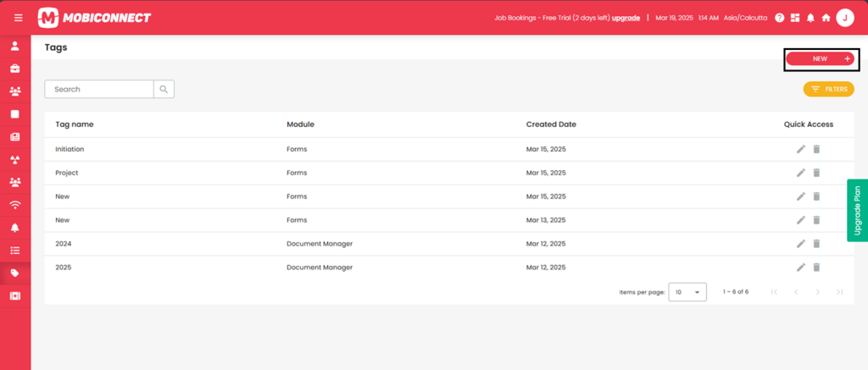This screenshot has height=370, width=868.
Task: Sort by Tag name column header
Action: coord(75,124)
